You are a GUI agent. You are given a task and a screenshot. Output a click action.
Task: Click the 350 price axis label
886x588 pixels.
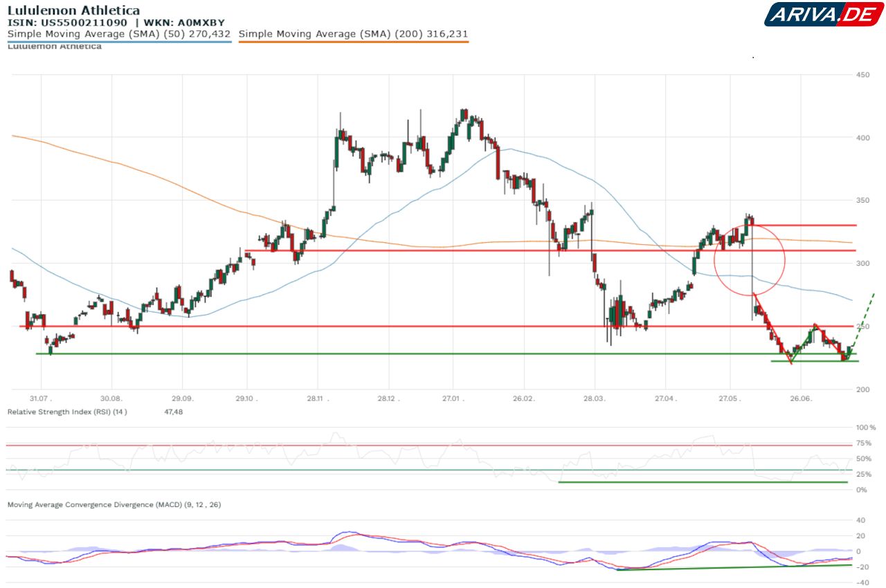pyautogui.click(x=863, y=201)
